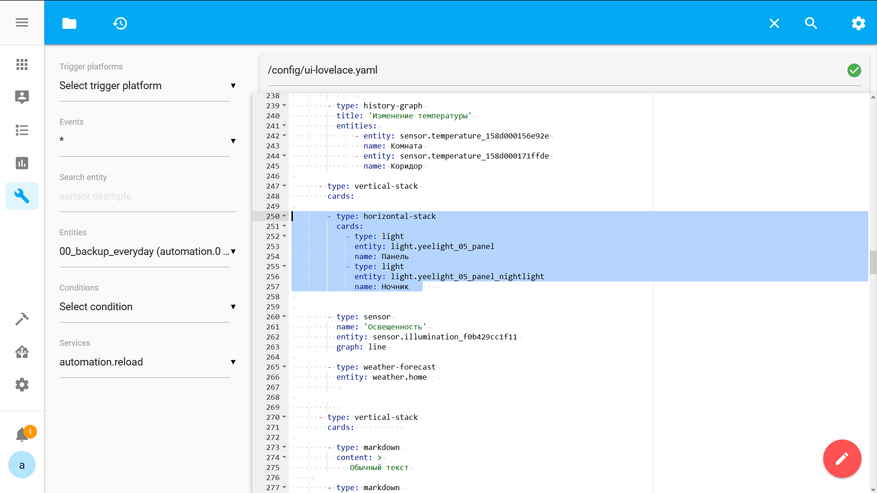Open the supervisor home icon in sidebar
This screenshot has width=877, height=493.
[22, 352]
